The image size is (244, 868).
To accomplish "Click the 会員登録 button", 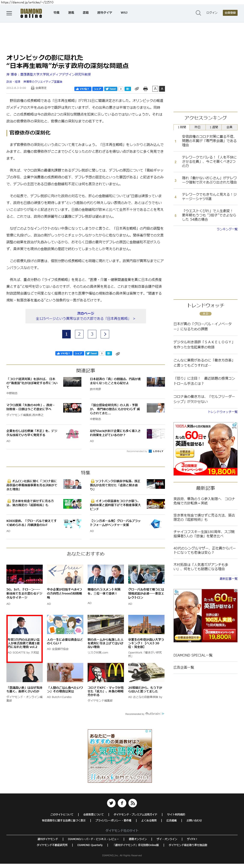I will (x=230, y=13).
